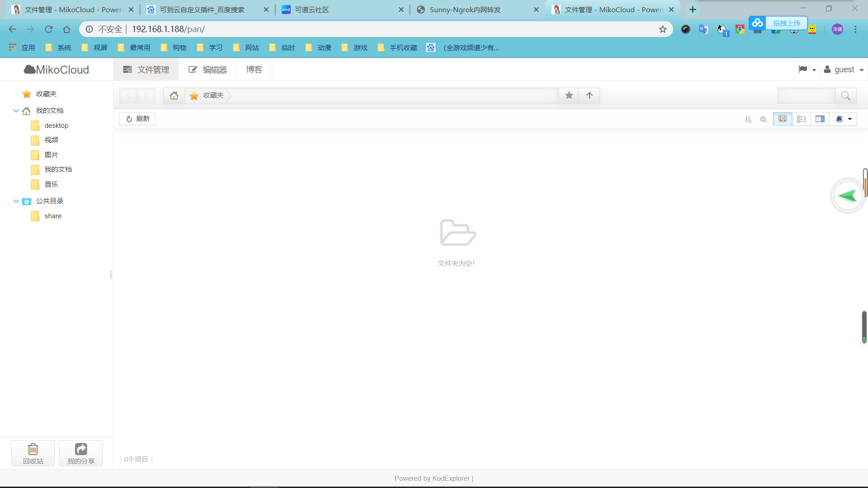The width and height of the screenshot is (868, 488).
Task: Open the 博客 blog tab
Action: (x=254, y=70)
